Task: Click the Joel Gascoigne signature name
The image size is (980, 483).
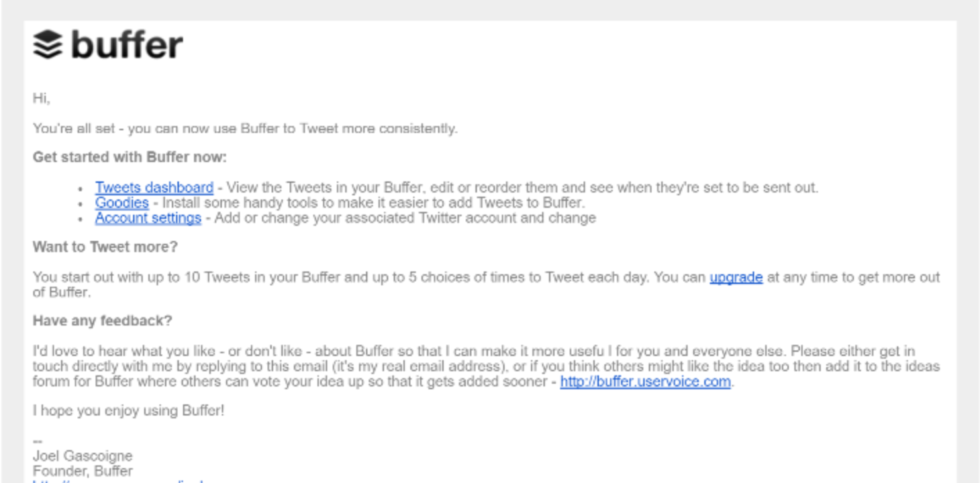Action: coord(83,456)
